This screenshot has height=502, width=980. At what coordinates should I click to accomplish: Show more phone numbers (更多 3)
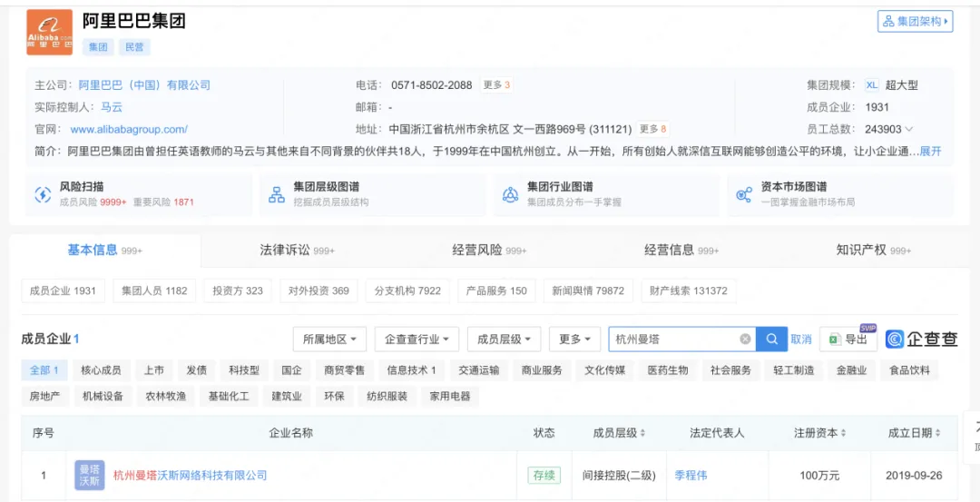click(496, 85)
